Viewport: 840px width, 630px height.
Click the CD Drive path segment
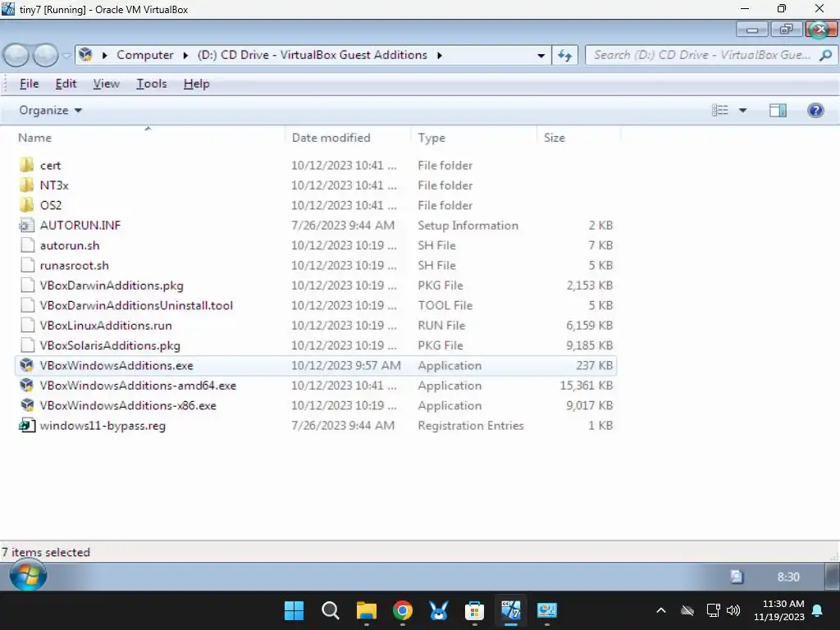pyautogui.click(x=313, y=55)
